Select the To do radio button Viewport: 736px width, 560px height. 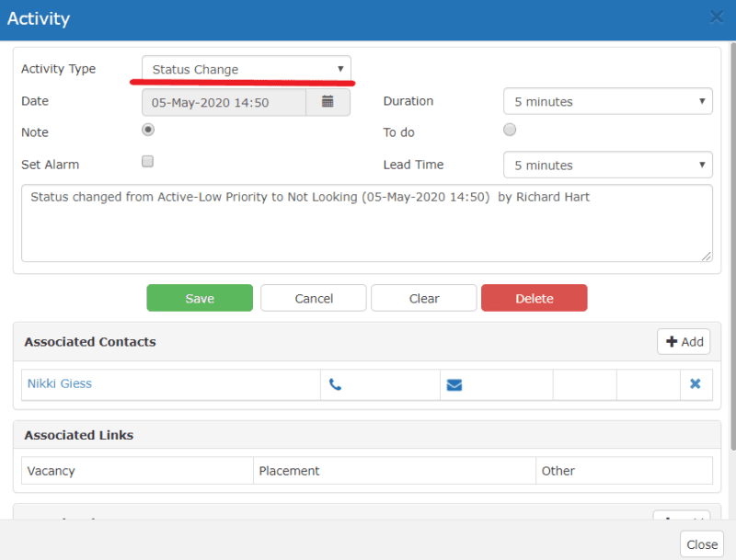pyautogui.click(x=510, y=130)
